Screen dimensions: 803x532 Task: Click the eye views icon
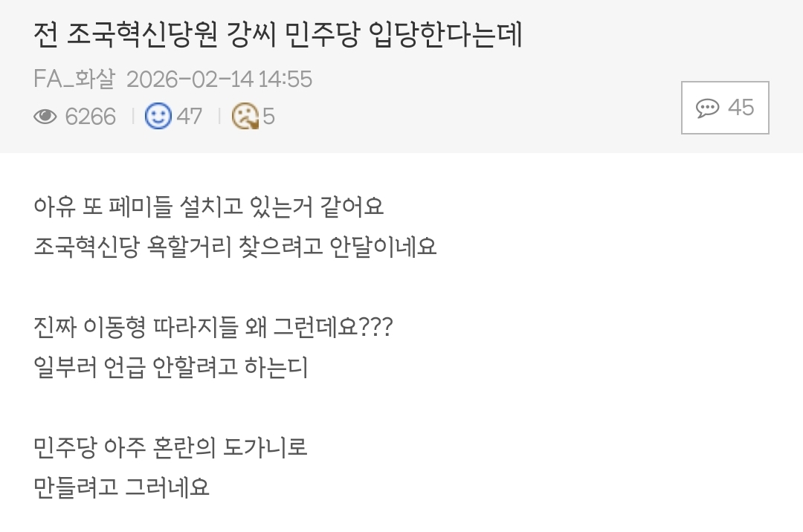(x=45, y=117)
